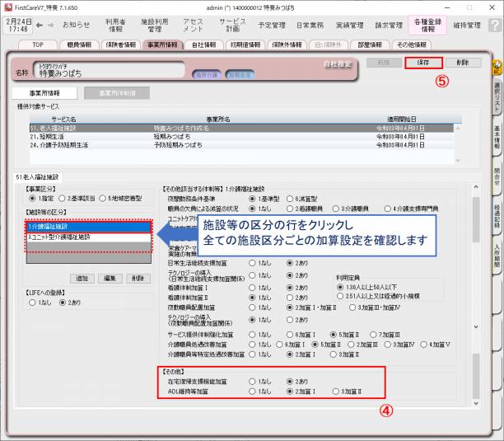
Task: Select 2.基準該当 under 事業区分
Action: click(x=61, y=199)
